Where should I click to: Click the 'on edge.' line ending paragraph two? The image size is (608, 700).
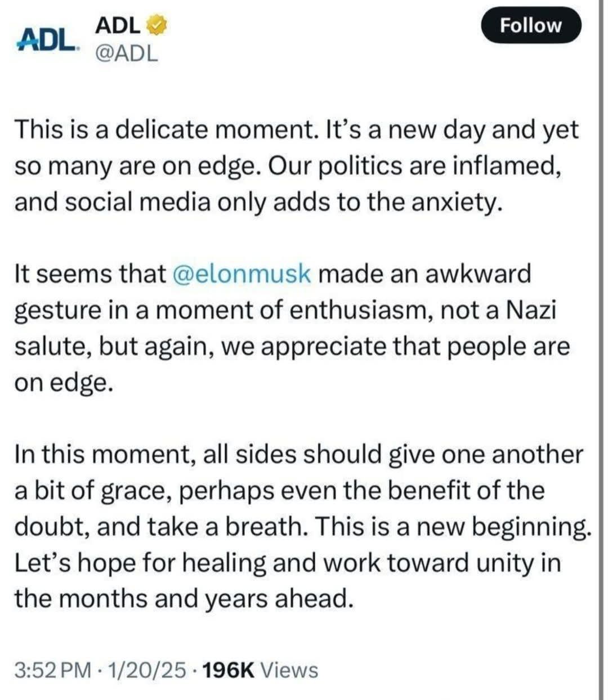60,382
